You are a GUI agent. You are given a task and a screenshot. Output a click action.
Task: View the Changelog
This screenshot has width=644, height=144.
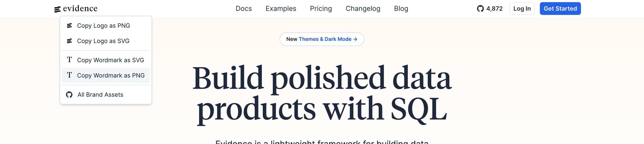tap(363, 9)
